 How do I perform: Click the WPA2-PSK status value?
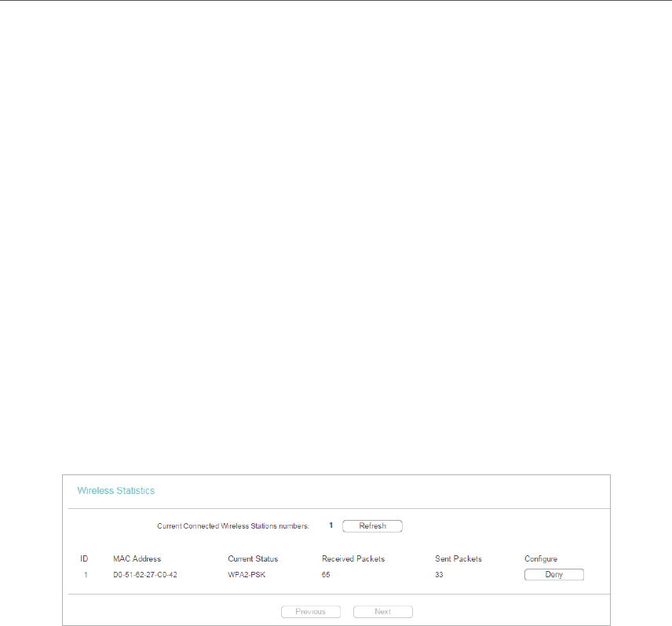[247, 574]
